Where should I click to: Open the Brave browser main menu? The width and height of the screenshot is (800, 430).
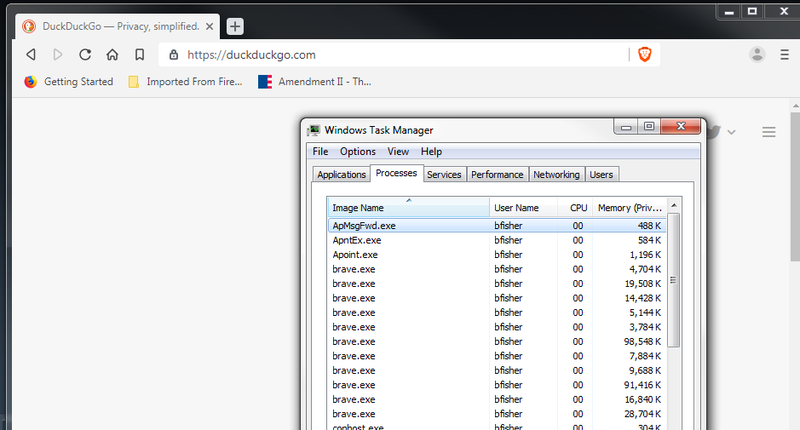pyautogui.click(x=785, y=55)
